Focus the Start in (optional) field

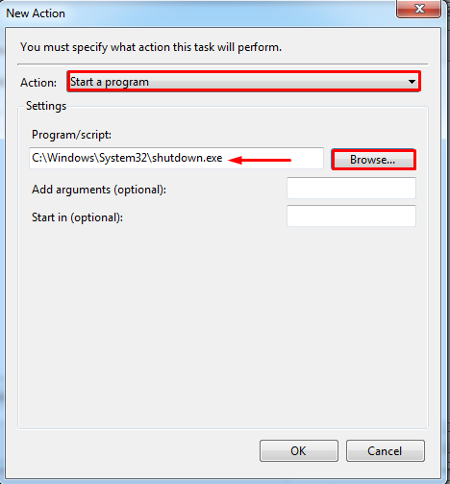[x=351, y=216]
